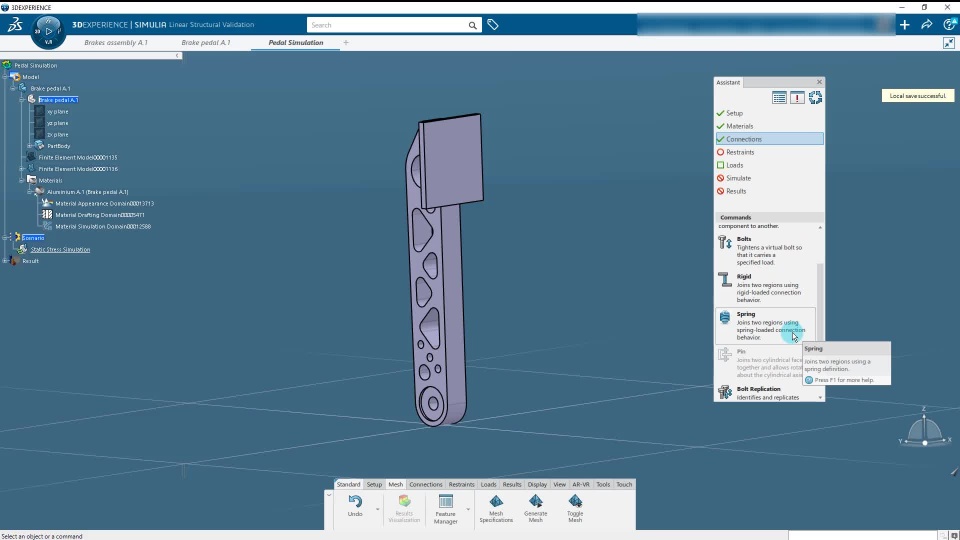Screen dimensions: 960x540
Task: Click the Assistant refresh cycle icon
Action: coord(815,98)
